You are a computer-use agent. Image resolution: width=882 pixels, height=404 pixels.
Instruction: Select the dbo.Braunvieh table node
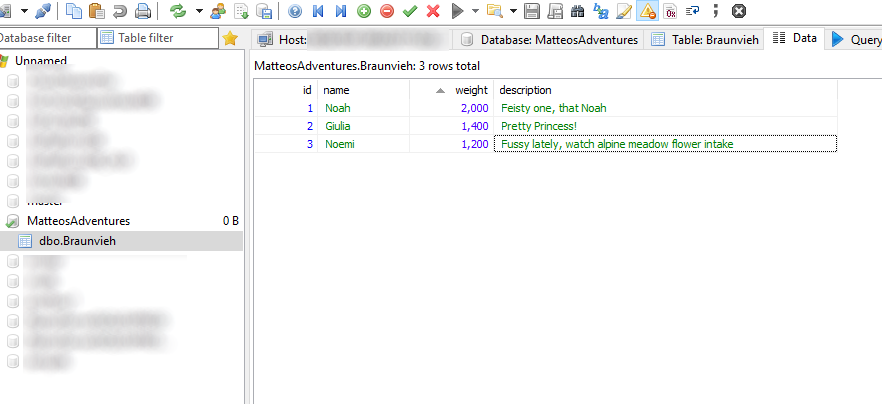point(78,241)
